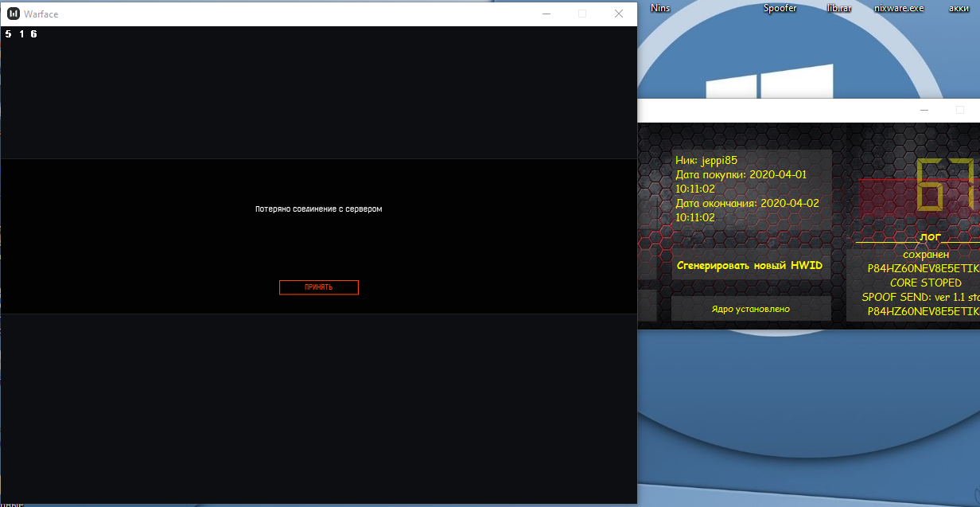Click the Warface logo icon in title bar
The image size is (980, 507).
14,14
